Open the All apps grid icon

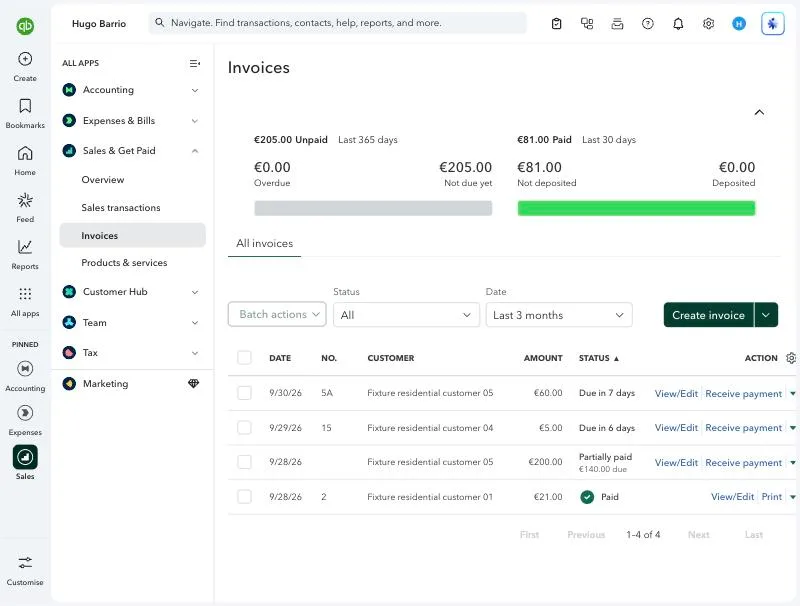point(25,294)
